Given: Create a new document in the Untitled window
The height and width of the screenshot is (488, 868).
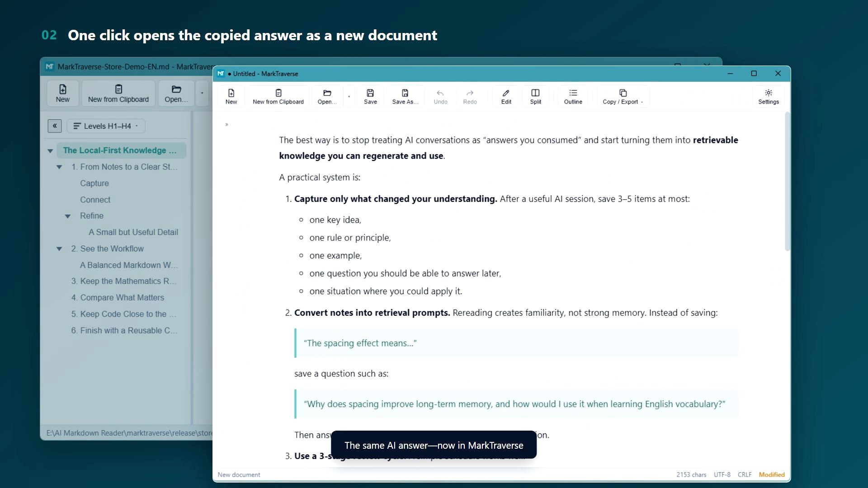Looking at the screenshot, I should [231, 96].
